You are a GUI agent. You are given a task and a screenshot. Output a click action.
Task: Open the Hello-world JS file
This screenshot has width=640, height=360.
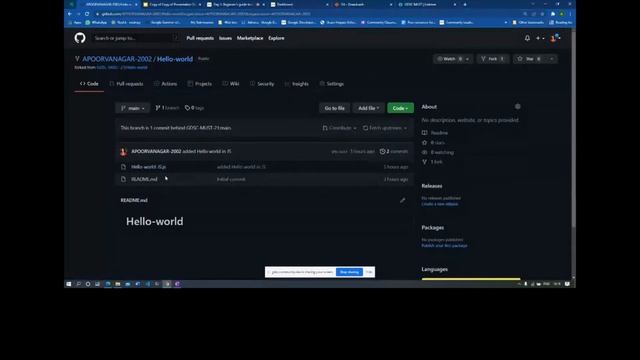tap(149, 167)
